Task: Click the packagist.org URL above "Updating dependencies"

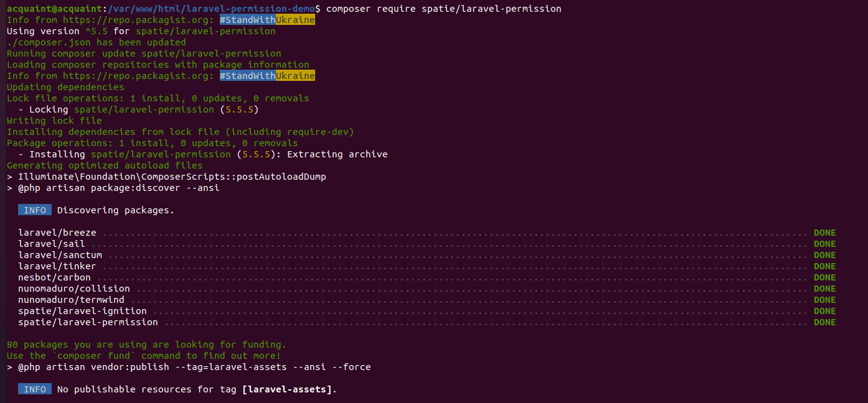Action: (138, 76)
